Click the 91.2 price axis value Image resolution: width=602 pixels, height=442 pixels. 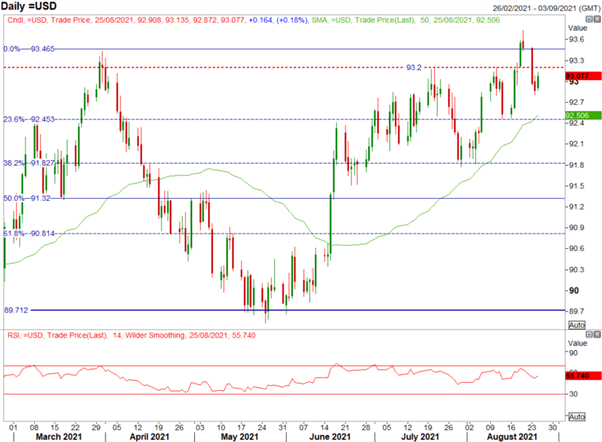(576, 207)
